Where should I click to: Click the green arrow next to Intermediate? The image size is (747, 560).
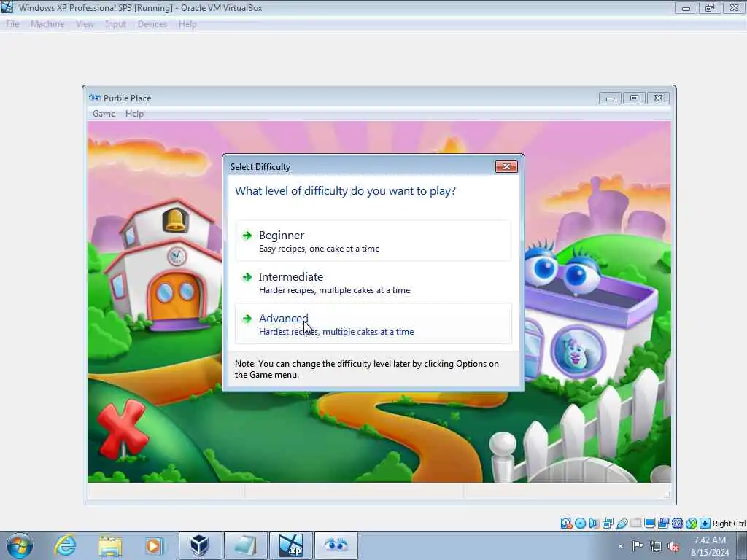(x=247, y=276)
